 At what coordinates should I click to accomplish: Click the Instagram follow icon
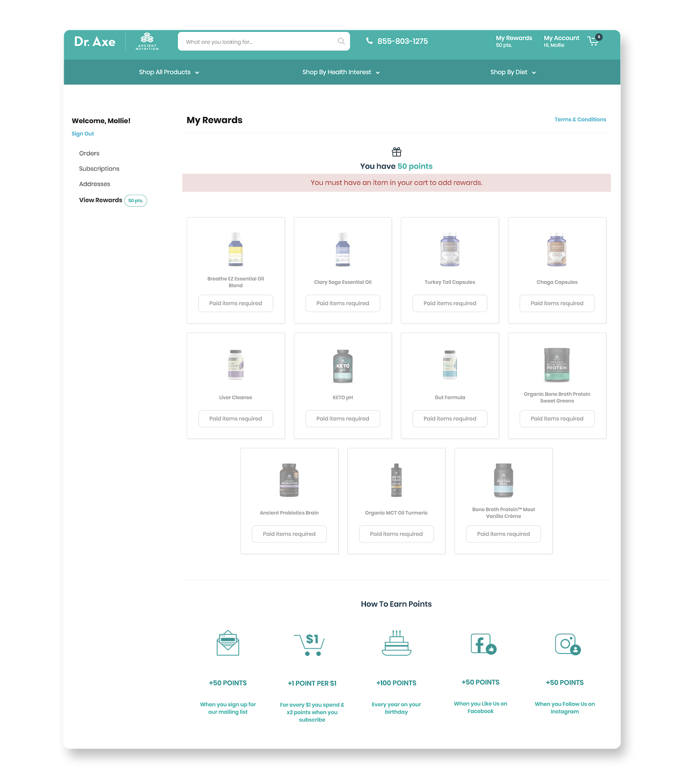[567, 644]
